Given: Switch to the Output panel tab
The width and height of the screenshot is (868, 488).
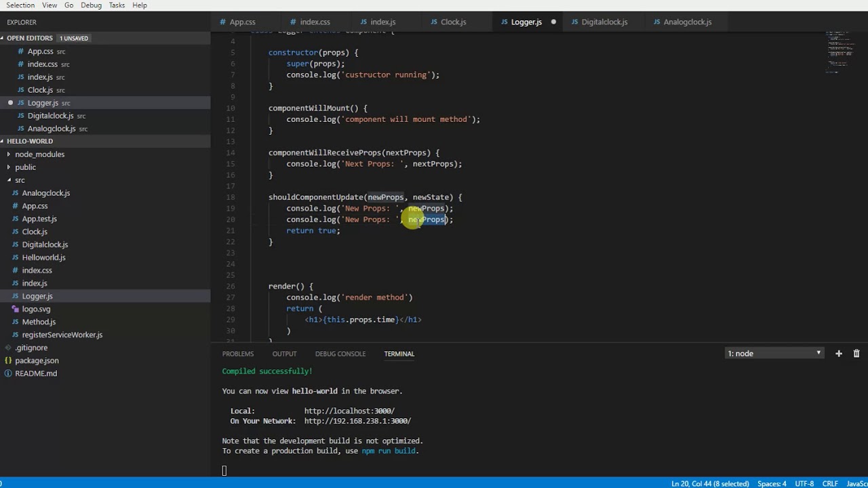Looking at the screenshot, I should 284,353.
